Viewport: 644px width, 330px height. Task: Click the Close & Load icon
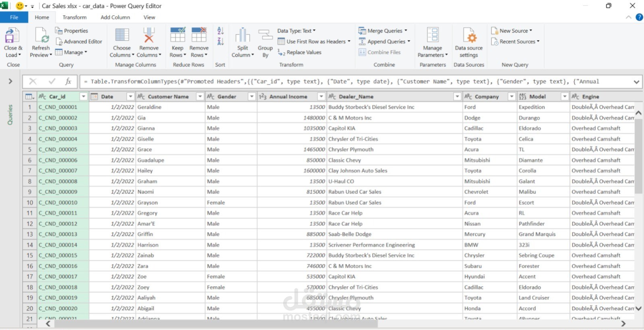coord(12,35)
